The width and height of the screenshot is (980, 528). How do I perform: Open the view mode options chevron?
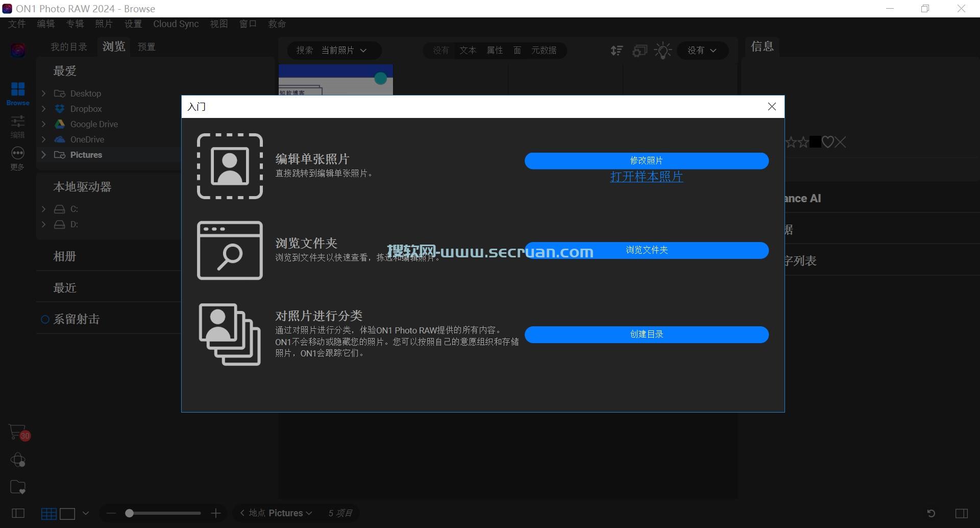(86, 513)
